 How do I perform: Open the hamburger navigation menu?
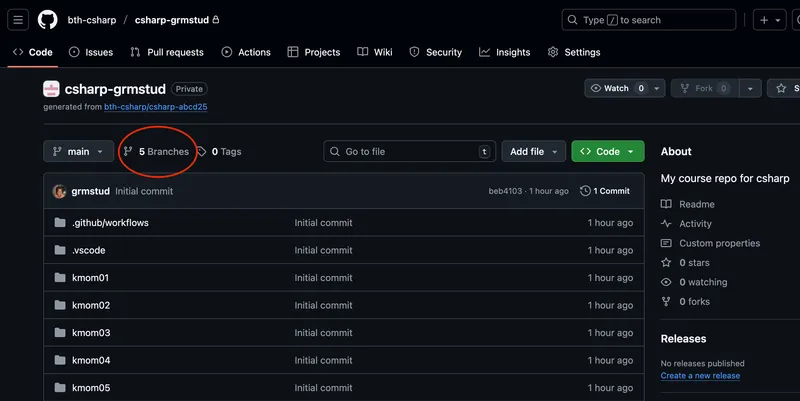[x=19, y=20]
